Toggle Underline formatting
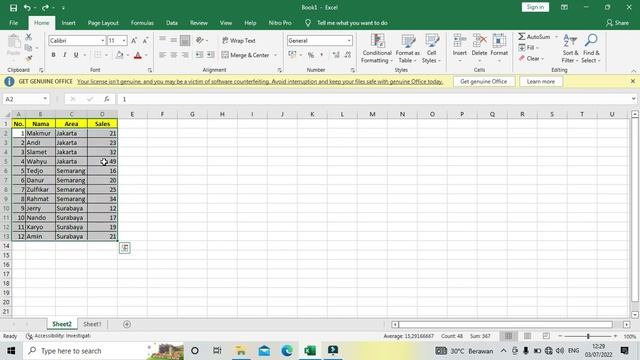 tap(76, 55)
